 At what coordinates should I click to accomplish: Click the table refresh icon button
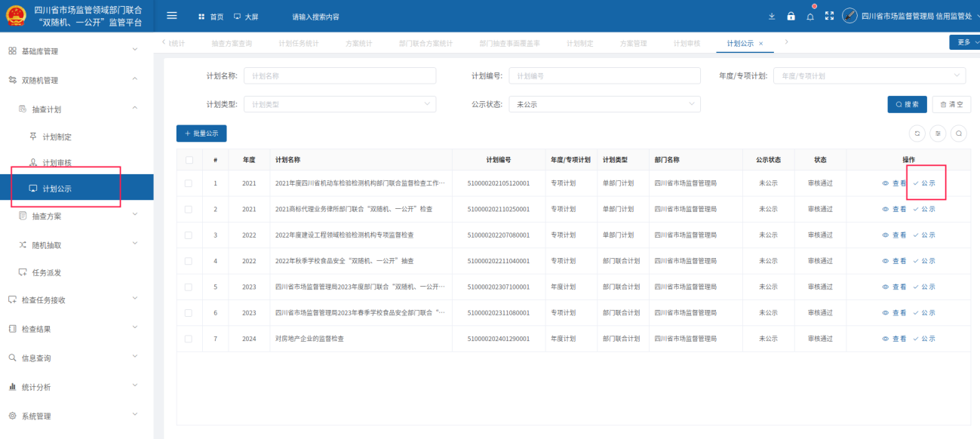click(917, 134)
